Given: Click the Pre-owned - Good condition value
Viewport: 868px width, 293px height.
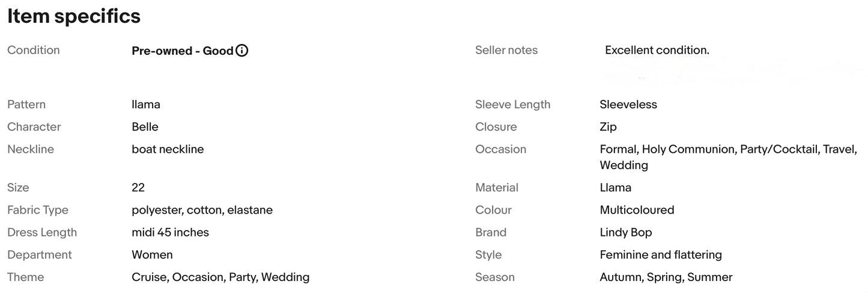Looking at the screenshot, I should 182,51.
